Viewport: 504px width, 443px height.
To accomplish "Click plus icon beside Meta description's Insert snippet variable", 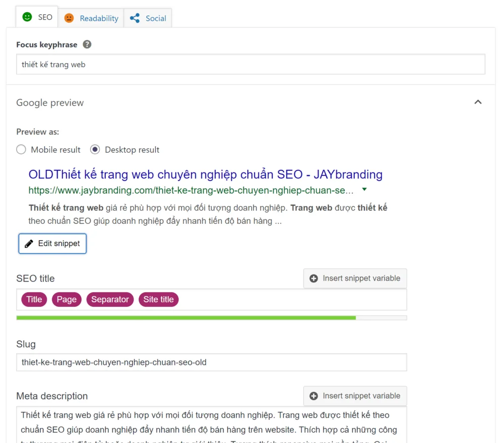I will (313, 396).
